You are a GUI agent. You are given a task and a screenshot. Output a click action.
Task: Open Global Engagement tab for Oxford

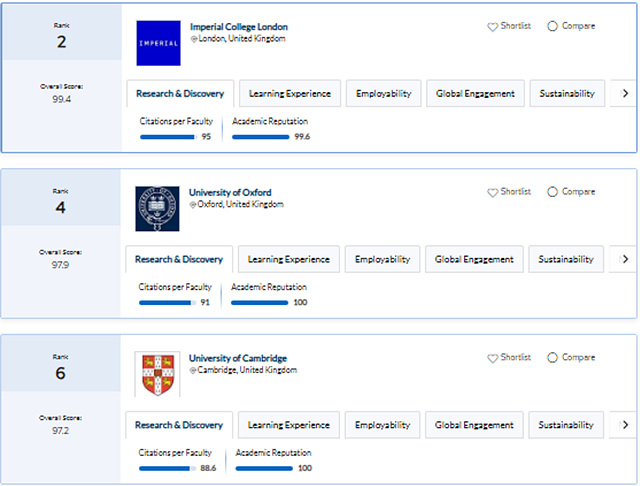coord(474,259)
